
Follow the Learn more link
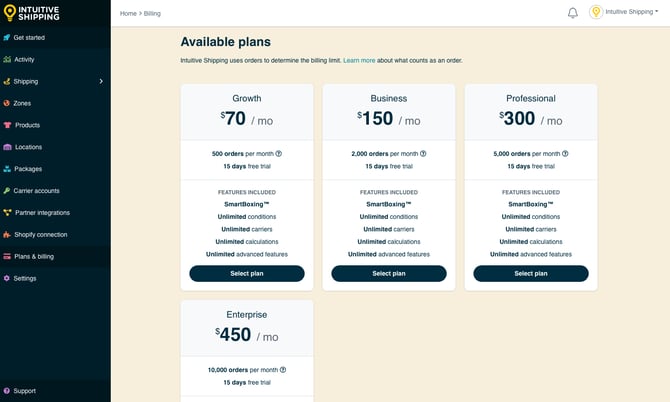tap(359, 61)
